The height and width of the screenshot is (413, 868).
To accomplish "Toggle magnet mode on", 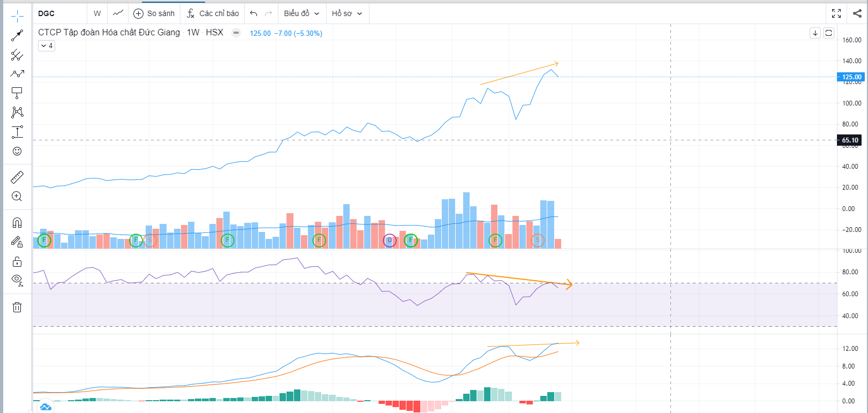I will tap(17, 223).
